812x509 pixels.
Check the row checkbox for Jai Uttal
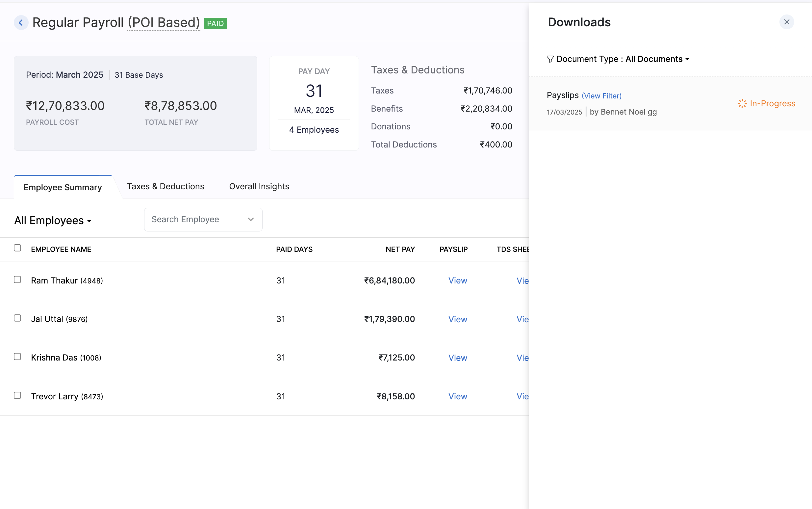17,317
